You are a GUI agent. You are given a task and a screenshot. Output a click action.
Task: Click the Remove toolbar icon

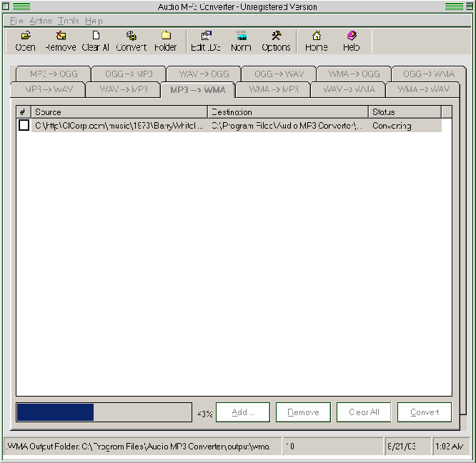[x=61, y=41]
